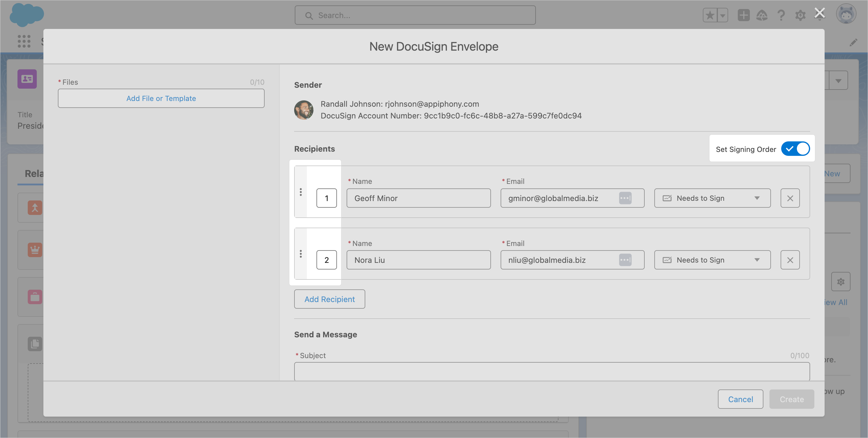This screenshot has height=438, width=868.
Task: Click drag handle for recipient 2
Action: pyautogui.click(x=300, y=254)
